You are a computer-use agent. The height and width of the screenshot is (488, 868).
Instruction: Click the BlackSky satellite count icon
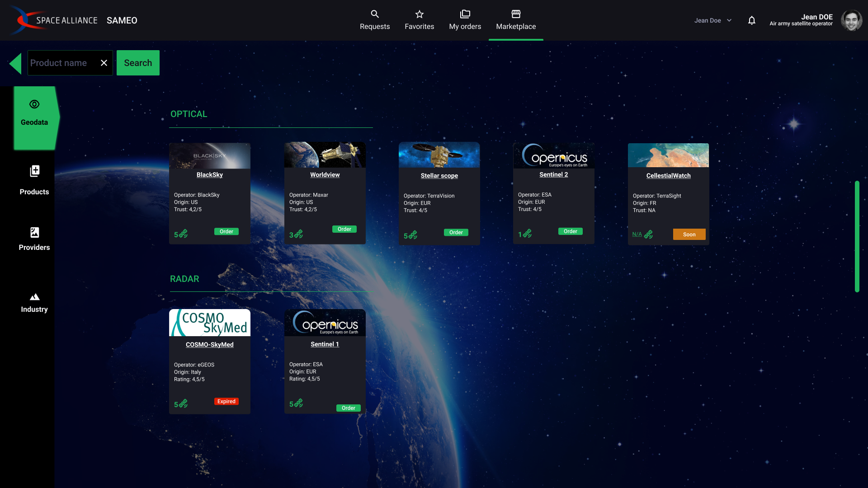coord(183,234)
